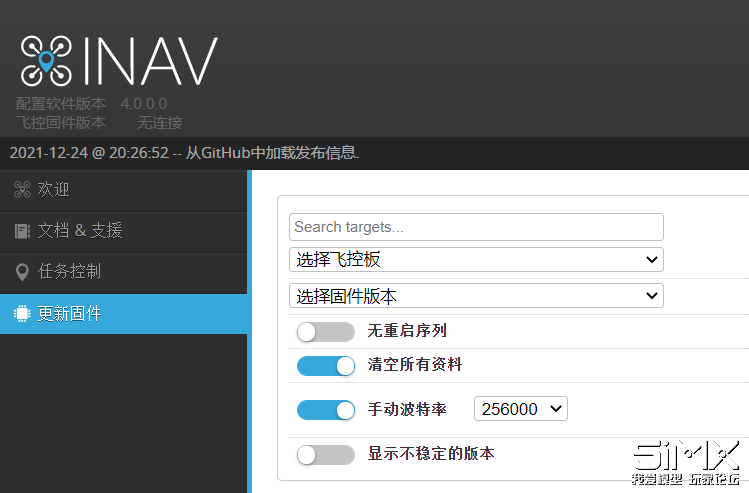749x493 pixels.
Task: Click the 显示不稳定的版本 label text
Action: [431, 453]
